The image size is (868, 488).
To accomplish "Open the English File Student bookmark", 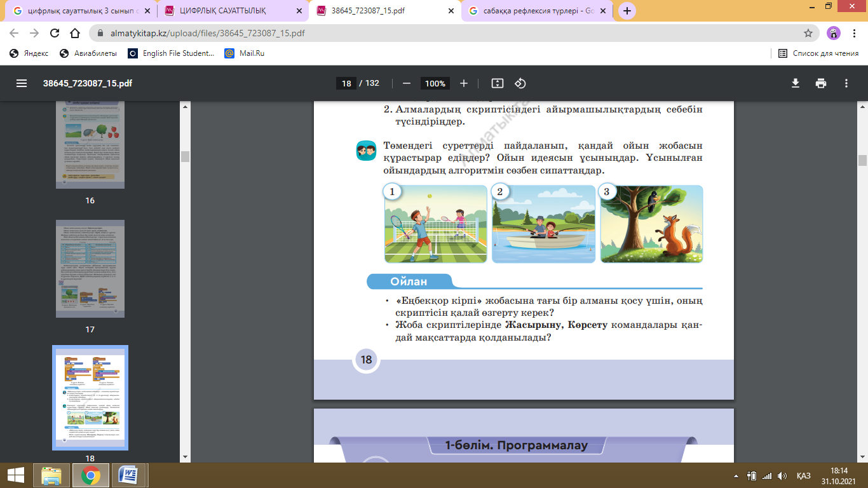I will [172, 53].
